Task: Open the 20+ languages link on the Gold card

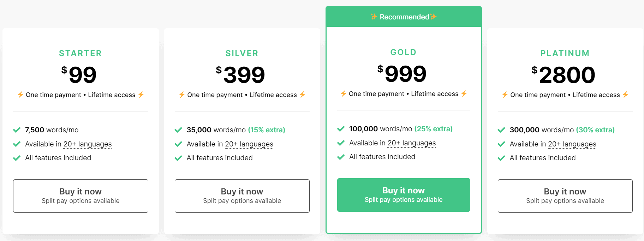Action: pyautogui.click(x=411, y=143)
